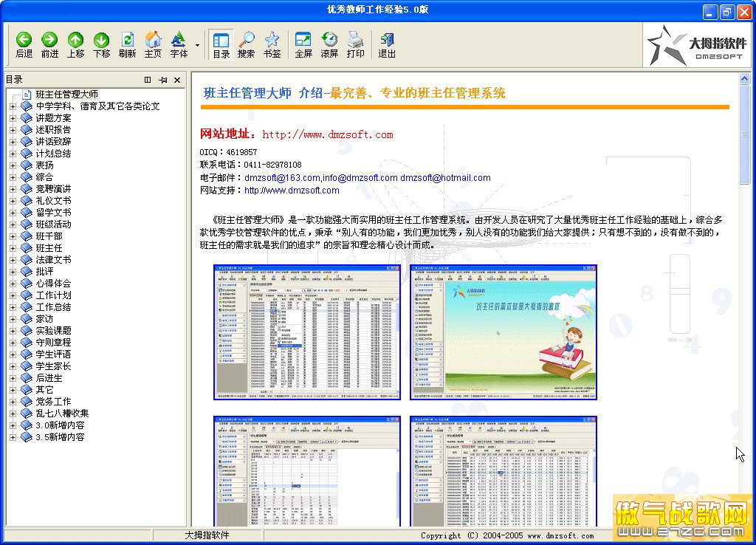756x545 pixels.
Task: Start 滚屏 auto-scroll
Action: point(329,45)
